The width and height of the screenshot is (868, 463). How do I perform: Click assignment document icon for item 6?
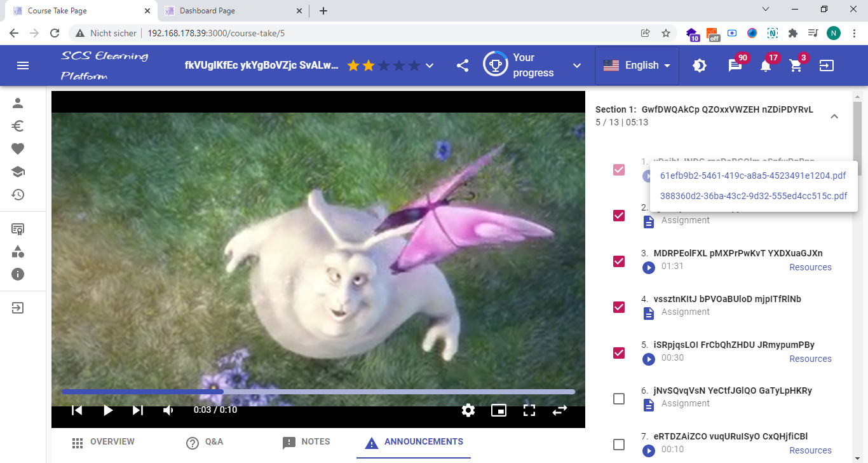coord(648,405)
